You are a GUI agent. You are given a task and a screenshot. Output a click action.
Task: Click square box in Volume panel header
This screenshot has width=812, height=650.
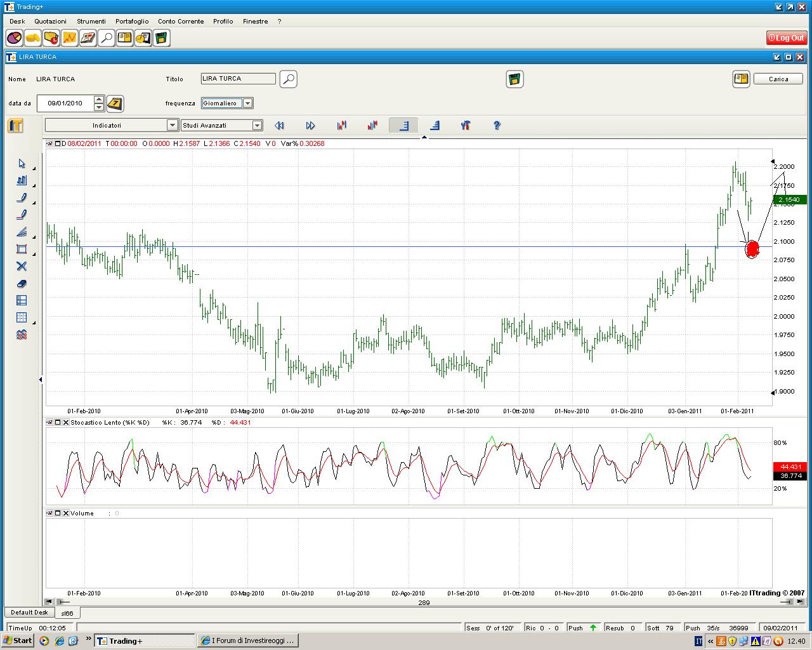point(58,513)
